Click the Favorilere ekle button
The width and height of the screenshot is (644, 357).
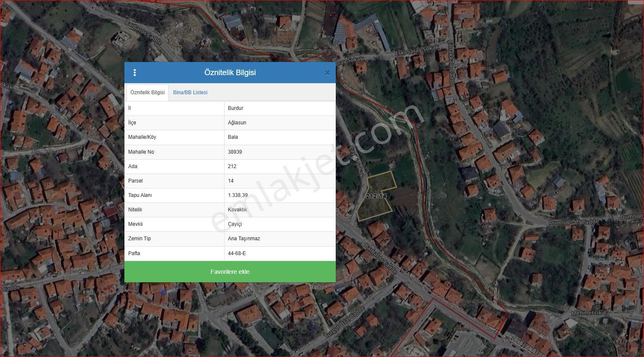[x=230, y=272]
